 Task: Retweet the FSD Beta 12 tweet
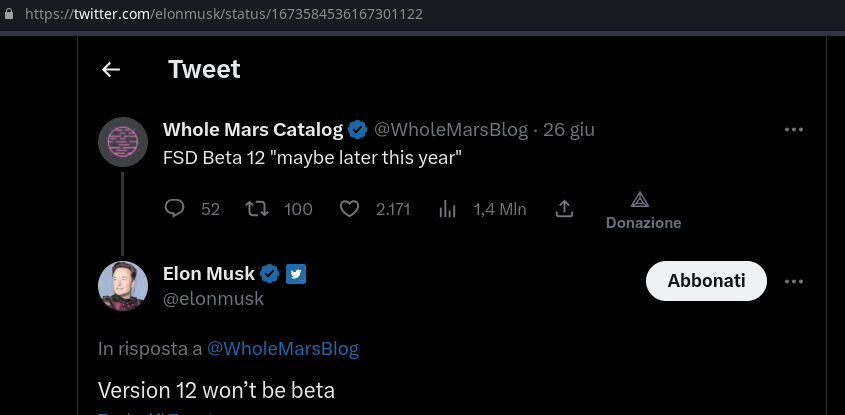[x=257, y=209]
